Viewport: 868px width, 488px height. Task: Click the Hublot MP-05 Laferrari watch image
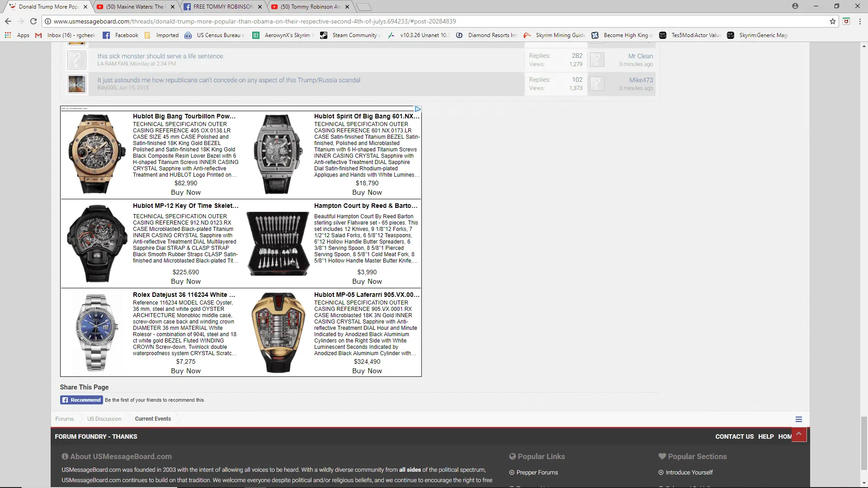click(x=278, y=333)
